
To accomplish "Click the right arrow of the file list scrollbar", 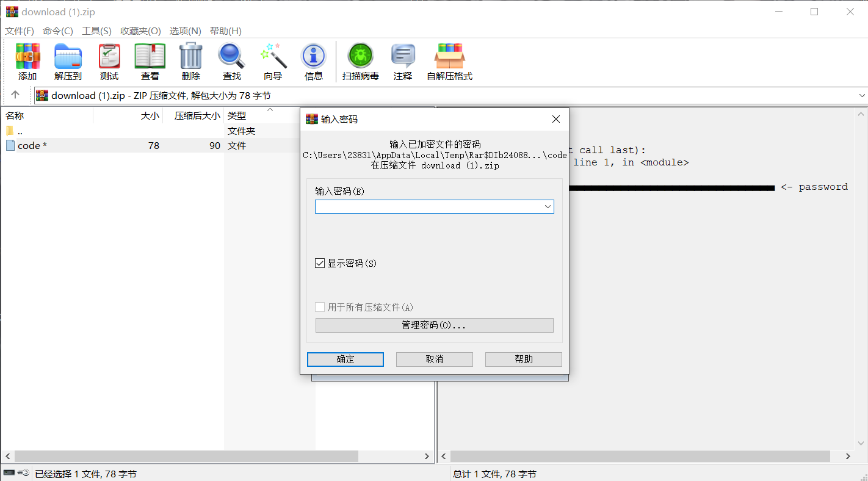I will coord(427,457).
